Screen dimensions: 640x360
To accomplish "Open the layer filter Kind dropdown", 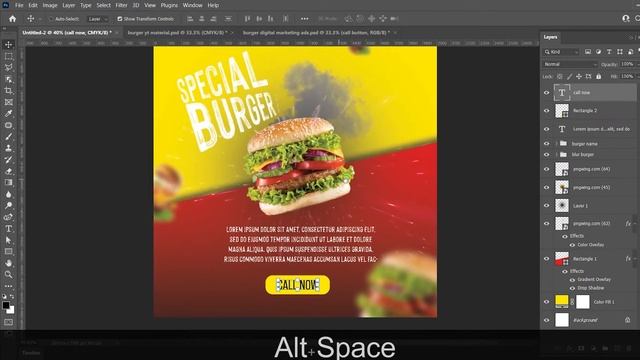I will [x=561, y=52].
